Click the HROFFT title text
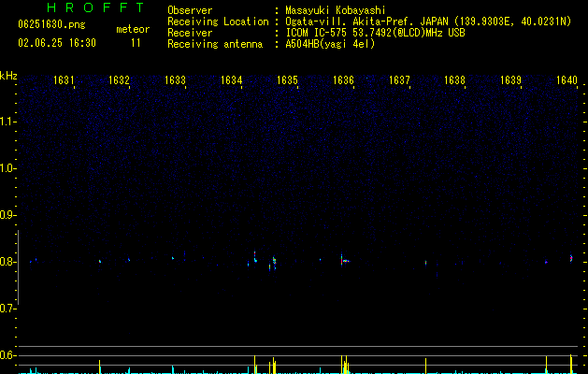588x374 pixels. pyautogui.click(x=95, y=7)
